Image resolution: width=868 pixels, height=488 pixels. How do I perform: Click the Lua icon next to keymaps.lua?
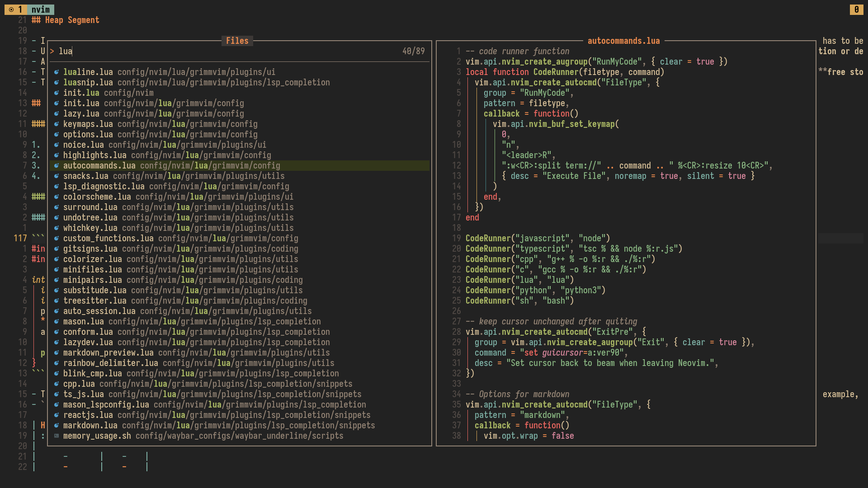pyautogui.click(x=57, y=124)
